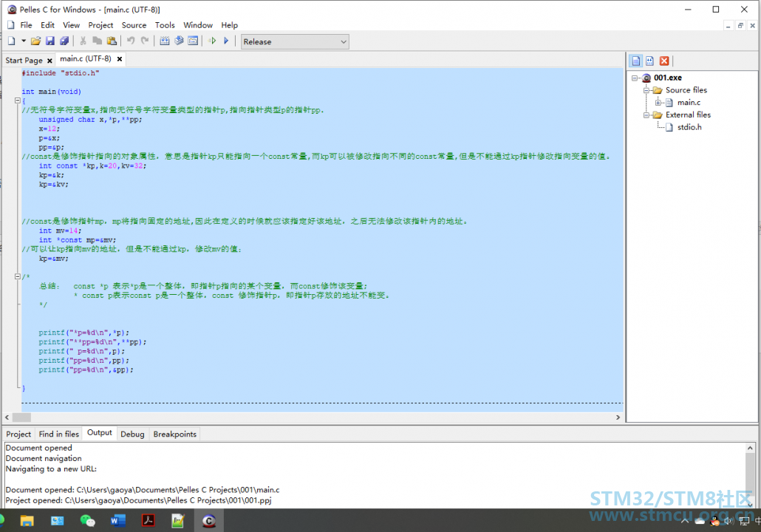Click Pelles C icon in Windows taskbar
The height and width of the screenshot is (532, 761).
208,521
